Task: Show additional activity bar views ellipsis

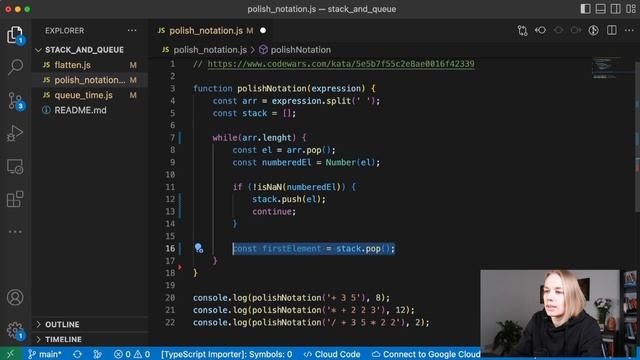Action: click(x=15, y=232)
